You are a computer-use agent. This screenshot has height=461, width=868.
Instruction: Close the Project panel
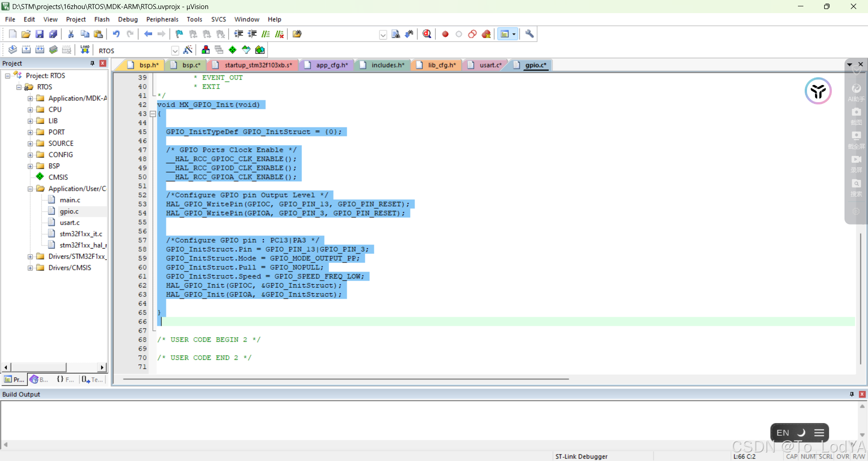[x=103, y=63]
